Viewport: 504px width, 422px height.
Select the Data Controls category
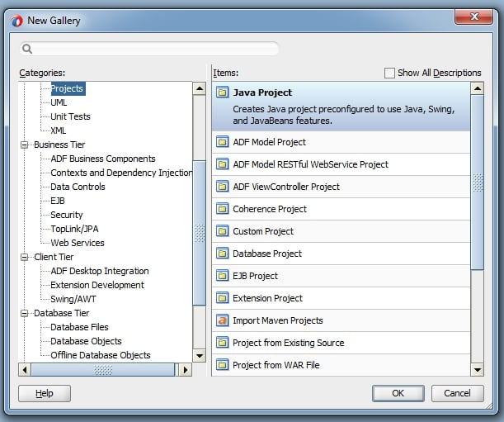[78, 187]
